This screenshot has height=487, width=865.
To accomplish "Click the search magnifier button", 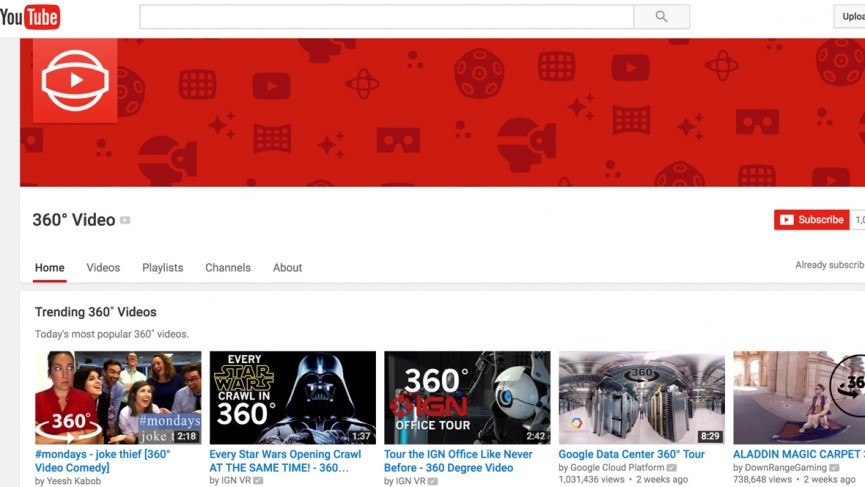I will [x=661, y=17].
